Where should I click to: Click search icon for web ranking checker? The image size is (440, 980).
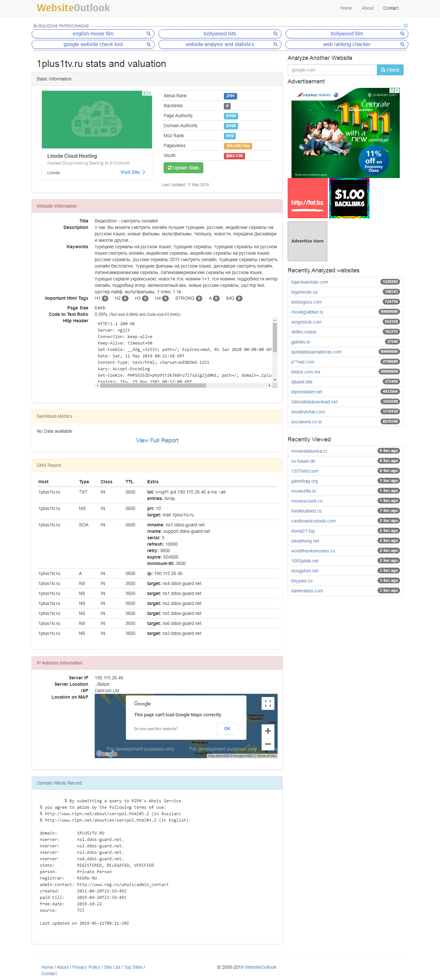point(402,44)
